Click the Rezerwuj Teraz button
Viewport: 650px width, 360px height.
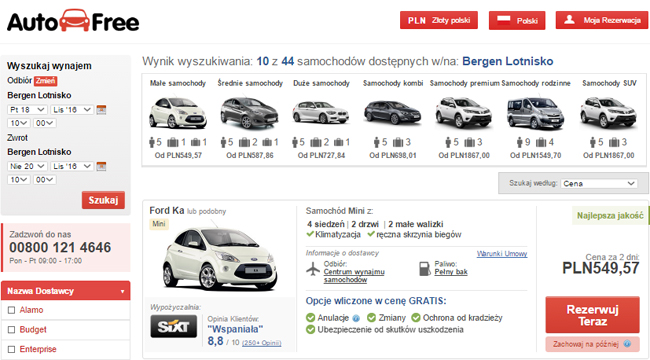(x=592, y=315)
